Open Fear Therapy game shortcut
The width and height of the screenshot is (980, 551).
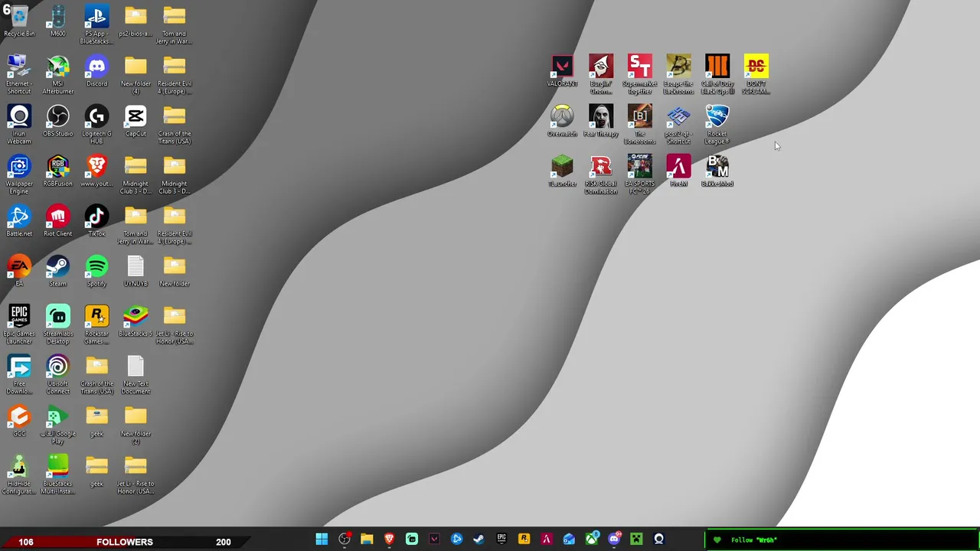[601, 121]
